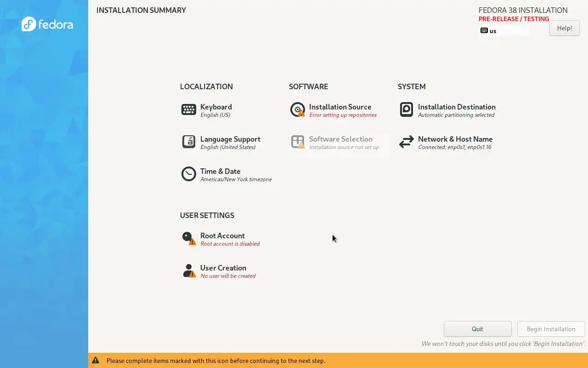Click 'Americas/New York timezone' text
This screenshot has height=368, width=588.
tap(236, 179)
